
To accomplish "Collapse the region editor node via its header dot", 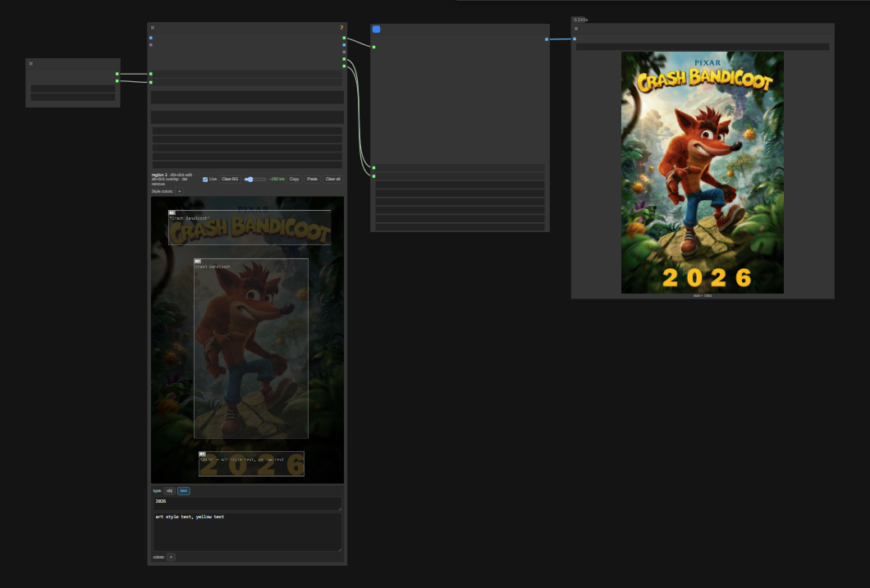I will [x=153, y=28].
